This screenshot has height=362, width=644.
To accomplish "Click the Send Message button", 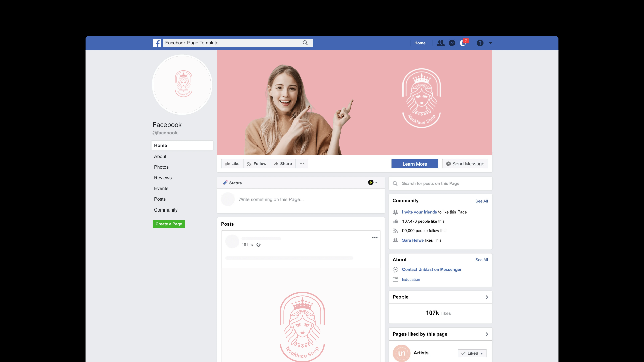I will (x=465, y=163).
